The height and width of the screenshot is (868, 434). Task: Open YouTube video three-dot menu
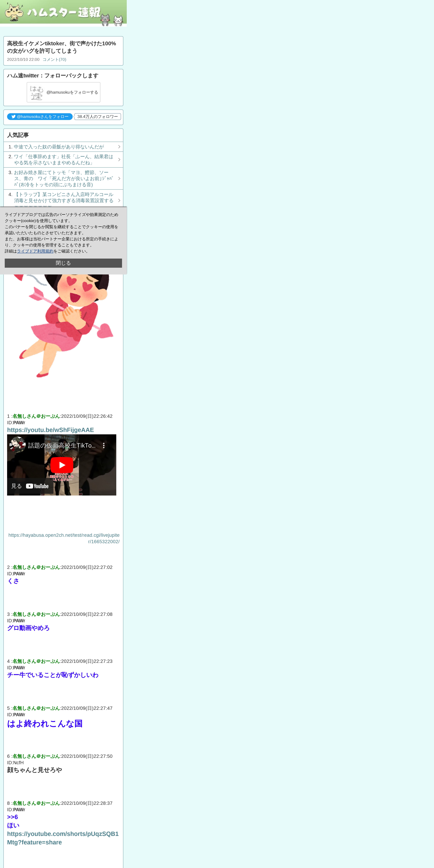(104, 445)
